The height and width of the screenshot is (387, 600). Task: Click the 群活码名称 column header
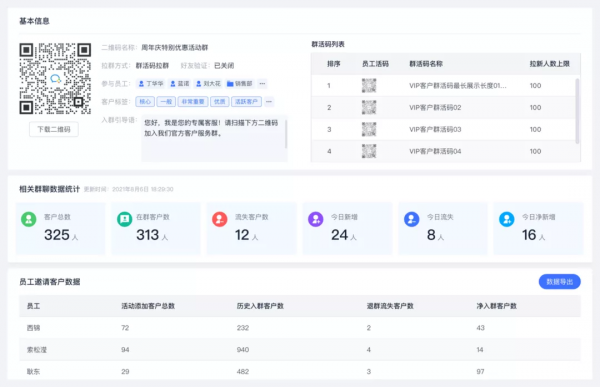pyautogui.click(x=426, y=64)
